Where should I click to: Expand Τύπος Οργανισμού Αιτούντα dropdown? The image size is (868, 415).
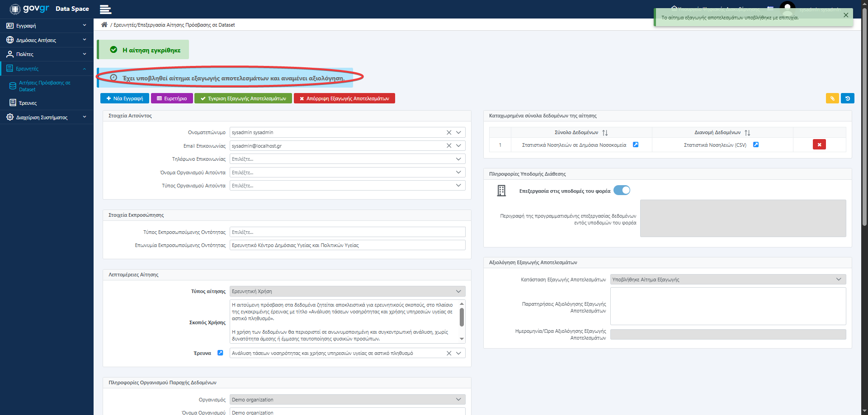click(x=347, y=186)
